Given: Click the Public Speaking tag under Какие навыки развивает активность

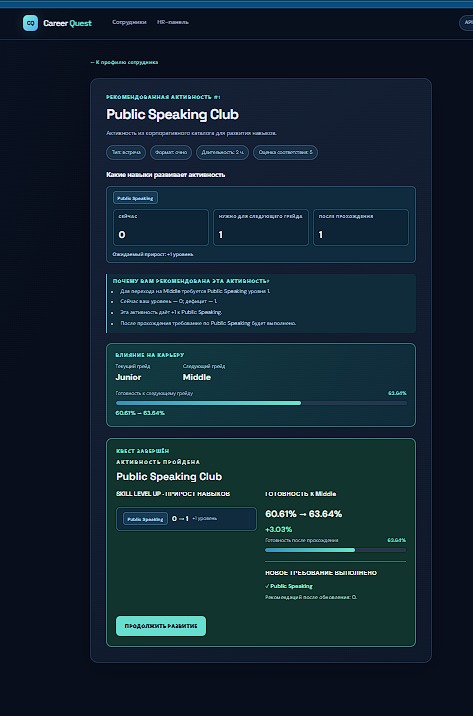Looking at the screenshot, I should point(135,198).
